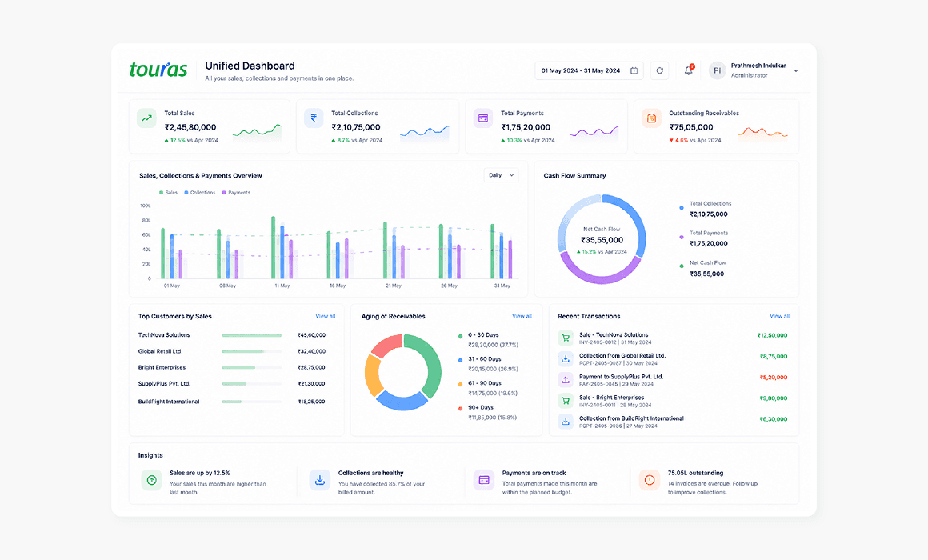Open the Sale - TechNova Solutions transaction
The image size is (928, 560).
[x=673, y=338]
